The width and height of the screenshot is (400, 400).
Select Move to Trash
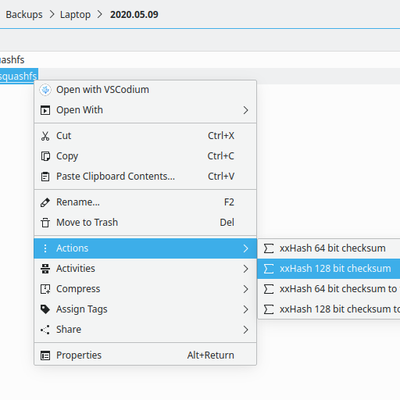point(145,222)
